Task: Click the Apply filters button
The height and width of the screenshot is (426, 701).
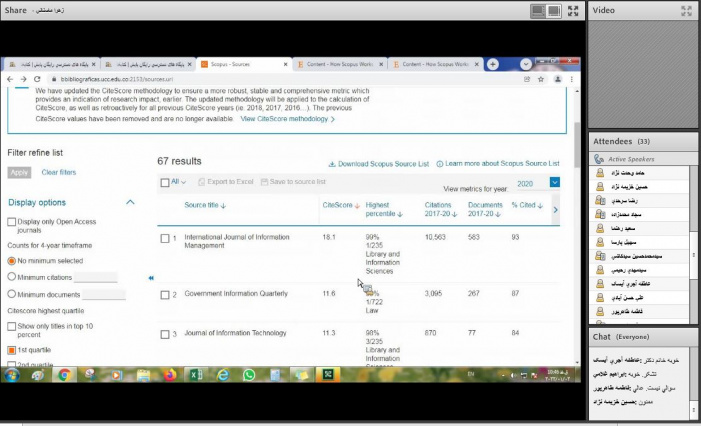Action: coord(19,172)
